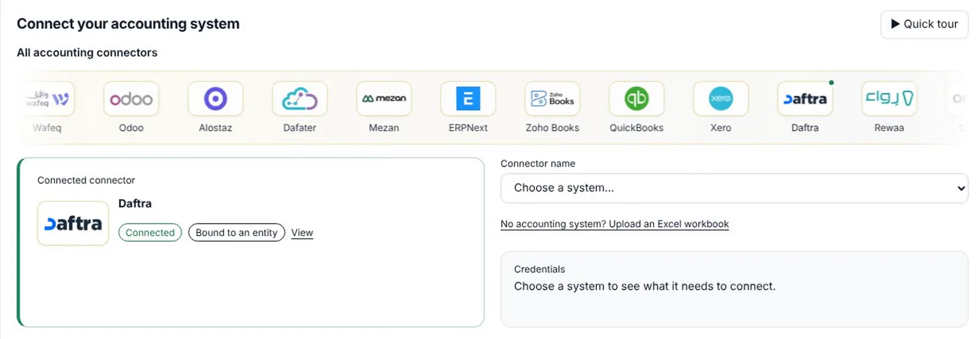Viewport: 980px width, 339px height.
Task: Click the Connector name label
Action: (x=538, y=163)
